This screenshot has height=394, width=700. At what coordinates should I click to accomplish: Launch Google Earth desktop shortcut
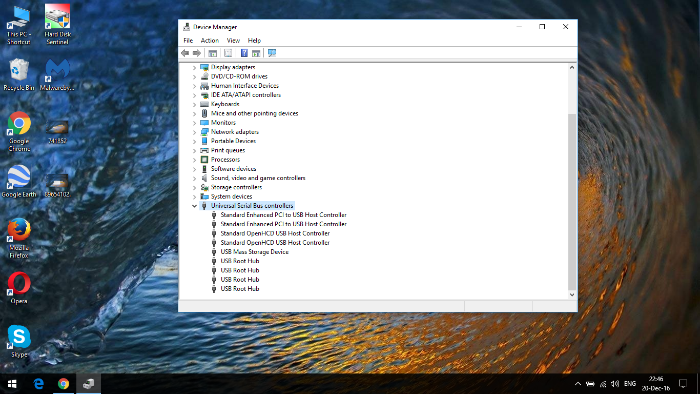19,181
